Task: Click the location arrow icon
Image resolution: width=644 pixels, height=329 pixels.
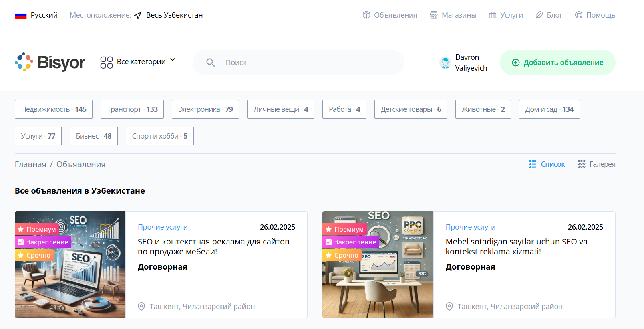Action: click(138, 16)
